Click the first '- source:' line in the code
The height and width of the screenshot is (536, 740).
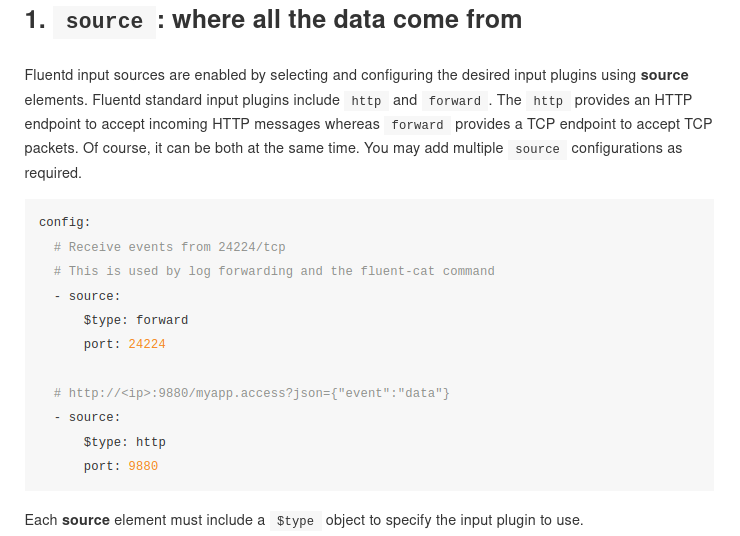coord(87,296)
